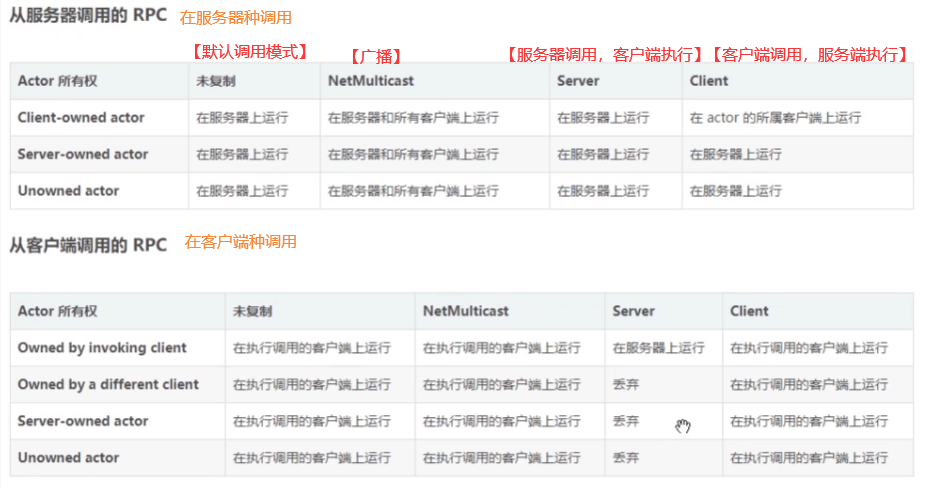Click the red label 【广播】

[376, 57]
